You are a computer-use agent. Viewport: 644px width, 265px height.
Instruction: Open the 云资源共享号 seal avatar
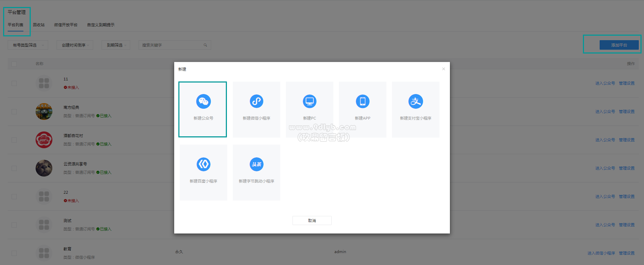tap(44, 168)
